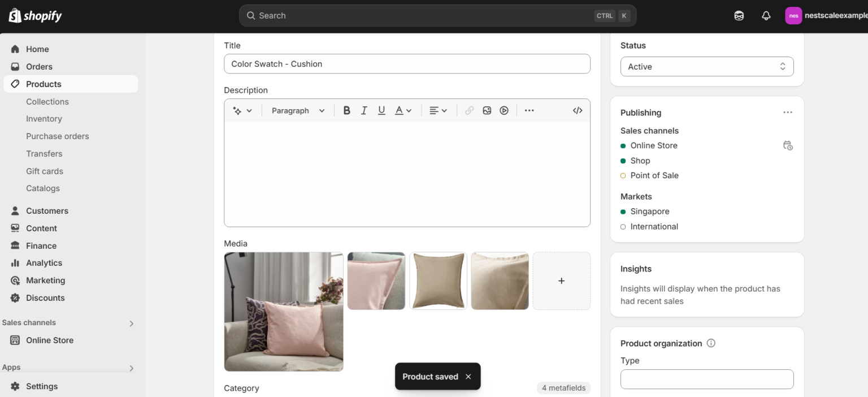Open Online Store scheduling icon in Publishing card
868x397 pixels.
(788, 145)
